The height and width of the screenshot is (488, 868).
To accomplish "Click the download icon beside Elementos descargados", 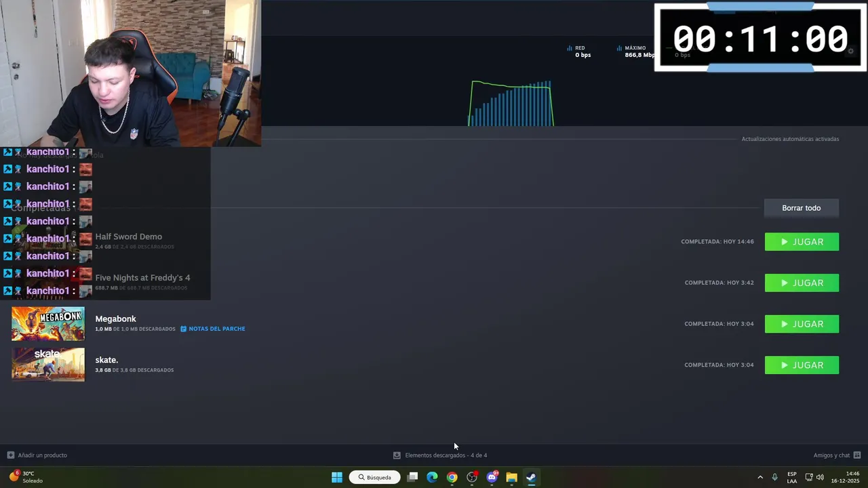I will coord(397,455).
